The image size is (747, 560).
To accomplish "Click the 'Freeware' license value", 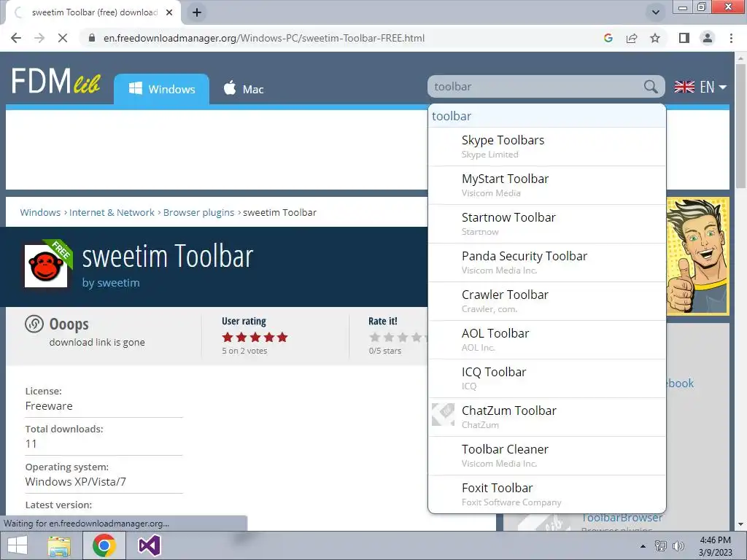I will coord(49,405).
